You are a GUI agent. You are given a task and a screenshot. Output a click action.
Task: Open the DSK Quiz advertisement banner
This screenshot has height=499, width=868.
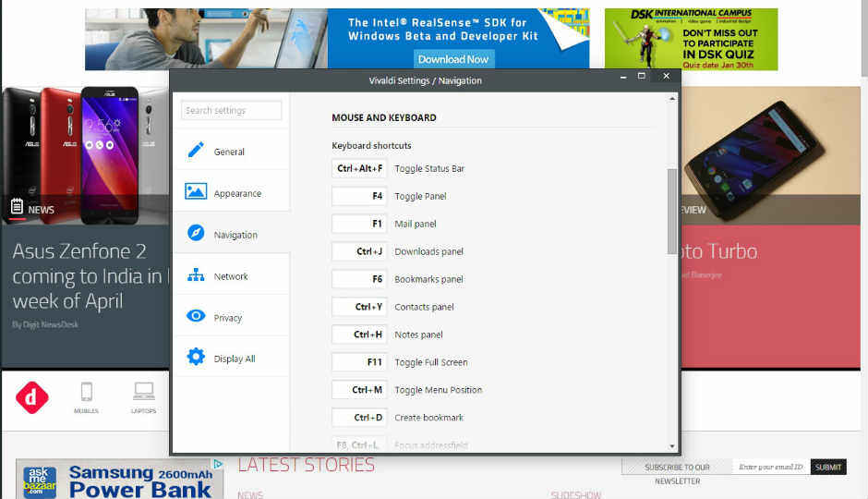click(x=691, y=39)
